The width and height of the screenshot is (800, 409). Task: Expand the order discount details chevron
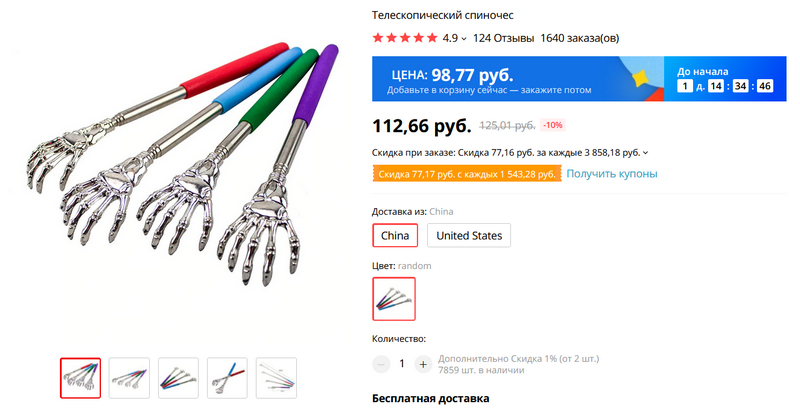click(645, 153)
